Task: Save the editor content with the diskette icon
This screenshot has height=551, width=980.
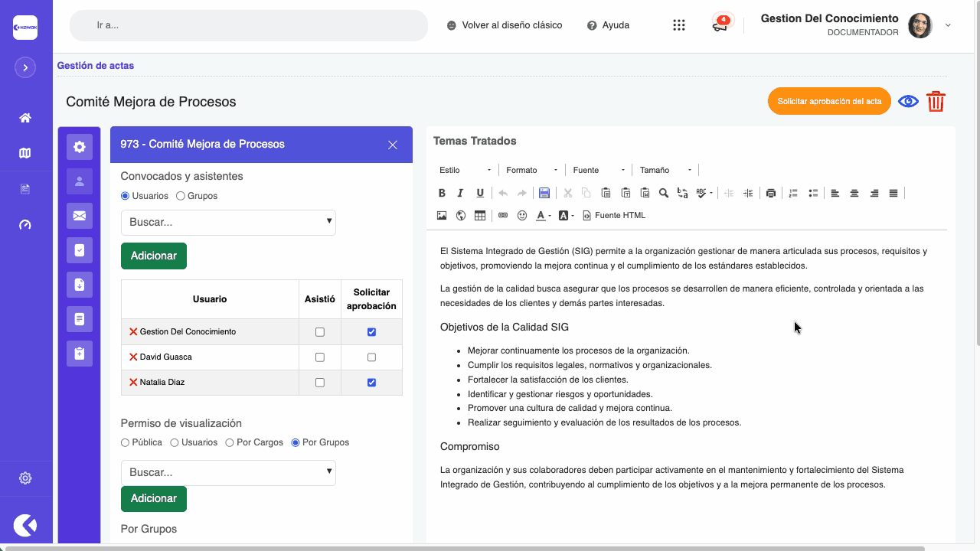Action: (544, 193)
